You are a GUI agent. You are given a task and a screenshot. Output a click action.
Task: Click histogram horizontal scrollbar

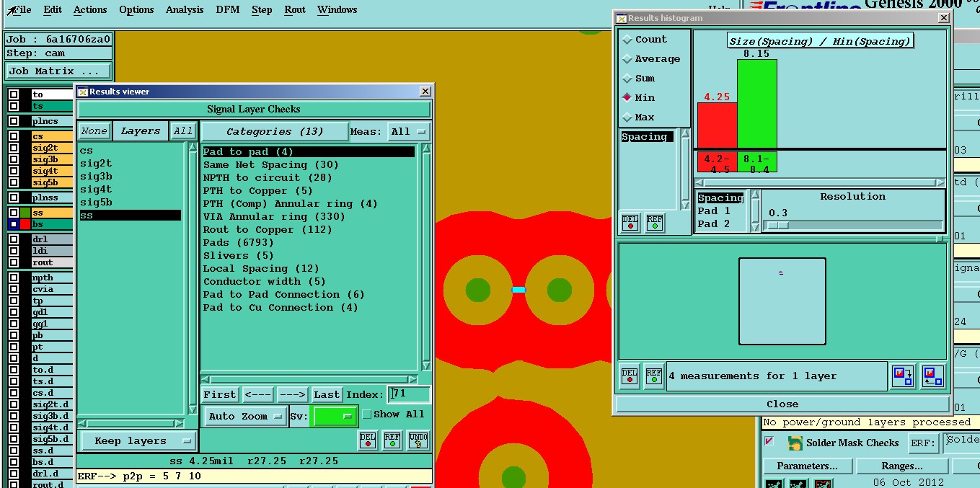[x=819, y=182]
